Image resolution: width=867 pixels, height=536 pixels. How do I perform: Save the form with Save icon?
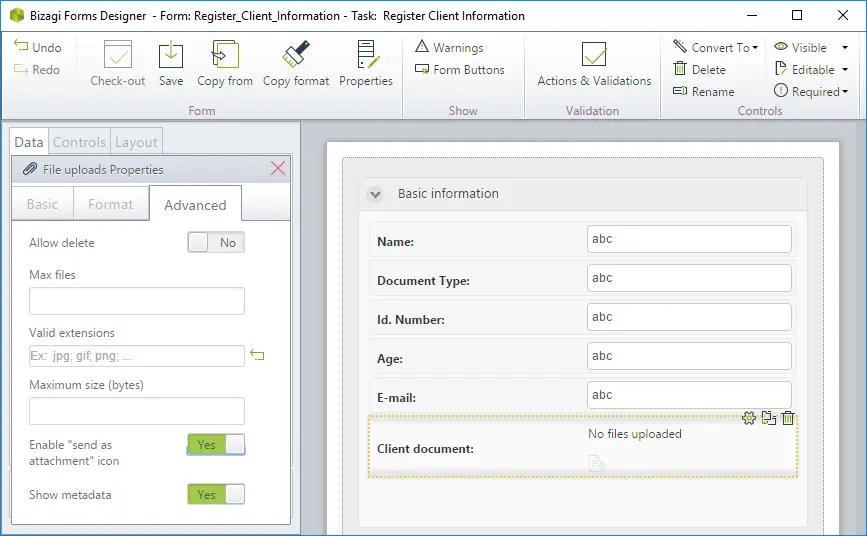tap(171, 54)
